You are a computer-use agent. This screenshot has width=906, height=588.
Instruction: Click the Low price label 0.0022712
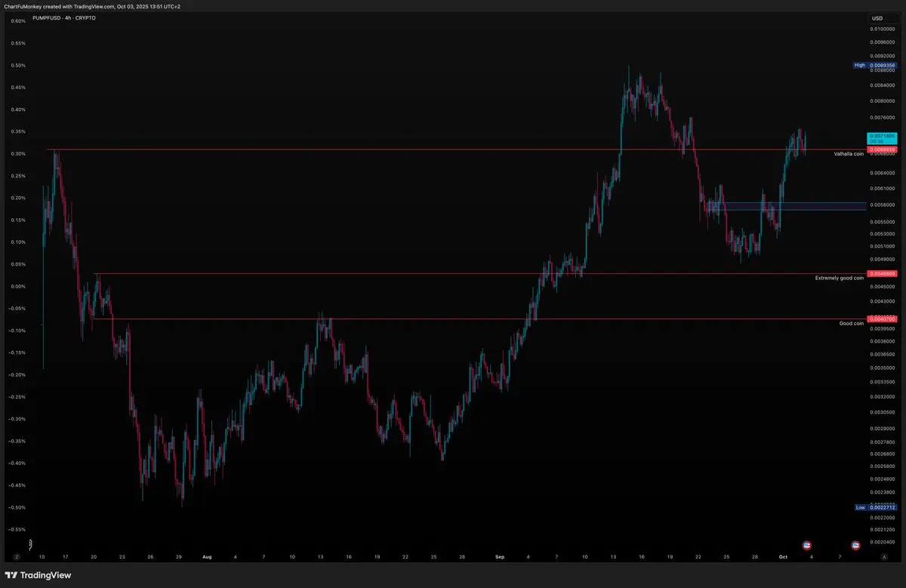[x=882, y=507]
